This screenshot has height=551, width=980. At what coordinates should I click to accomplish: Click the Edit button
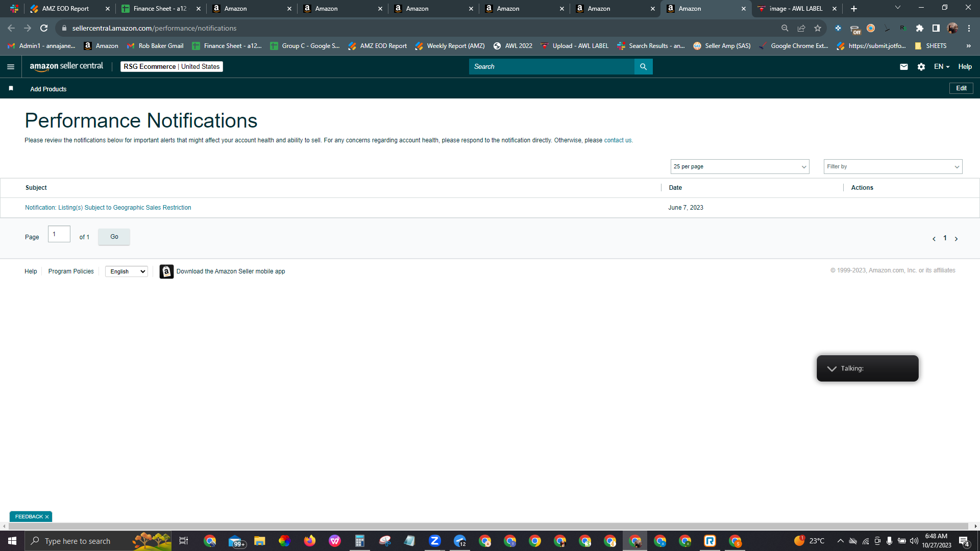(x=961, y=88)
